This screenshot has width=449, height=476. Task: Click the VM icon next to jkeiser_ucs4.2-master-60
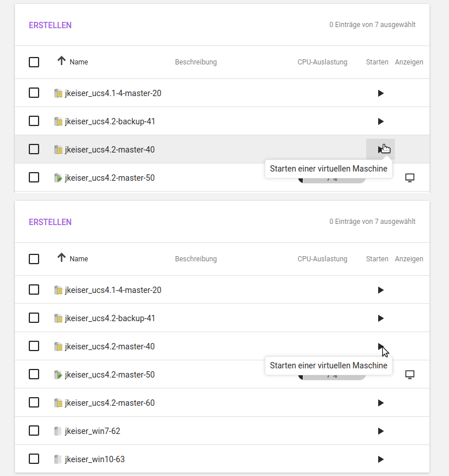[x=58, y=403]
